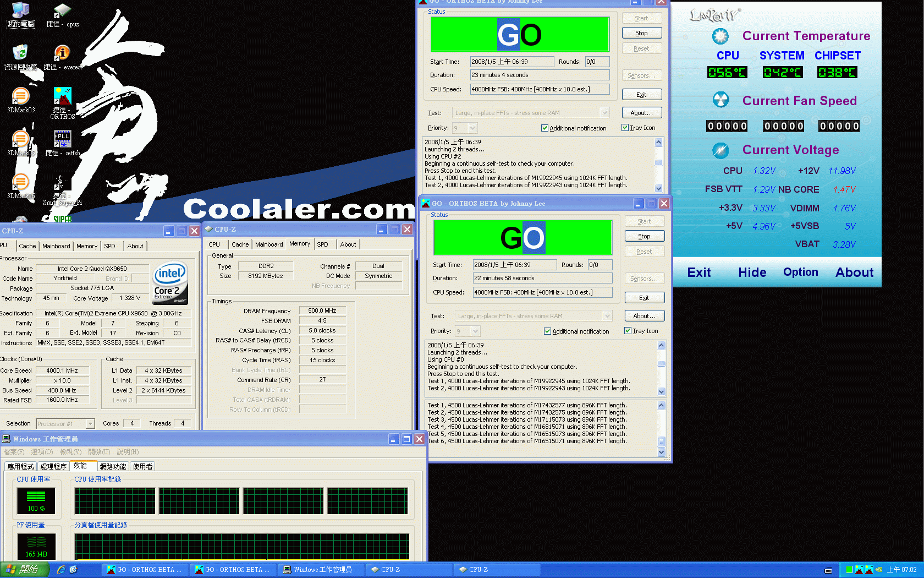
Task: Switch to Windows Task Manager taskbar item
Action: pos(321,570)
